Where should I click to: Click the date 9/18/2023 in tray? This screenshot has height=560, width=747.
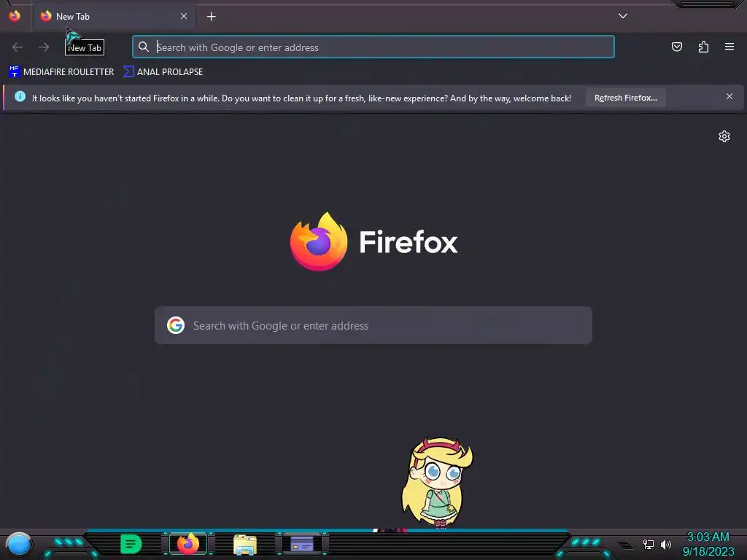click(x=708, y=551)
